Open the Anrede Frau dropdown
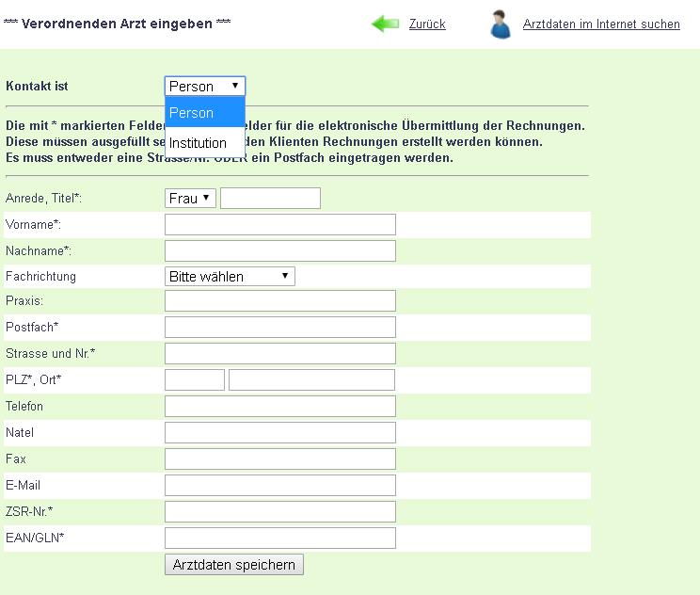This screenshot has width=700, height=595. tap(190, 199)
